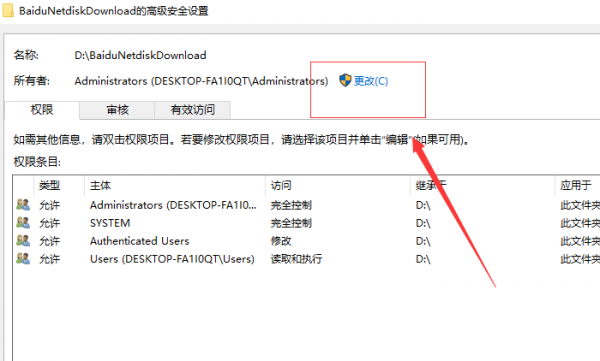Select the Administrators user group icon row
This screenshot has height=361, width=600.
(23, 205)
